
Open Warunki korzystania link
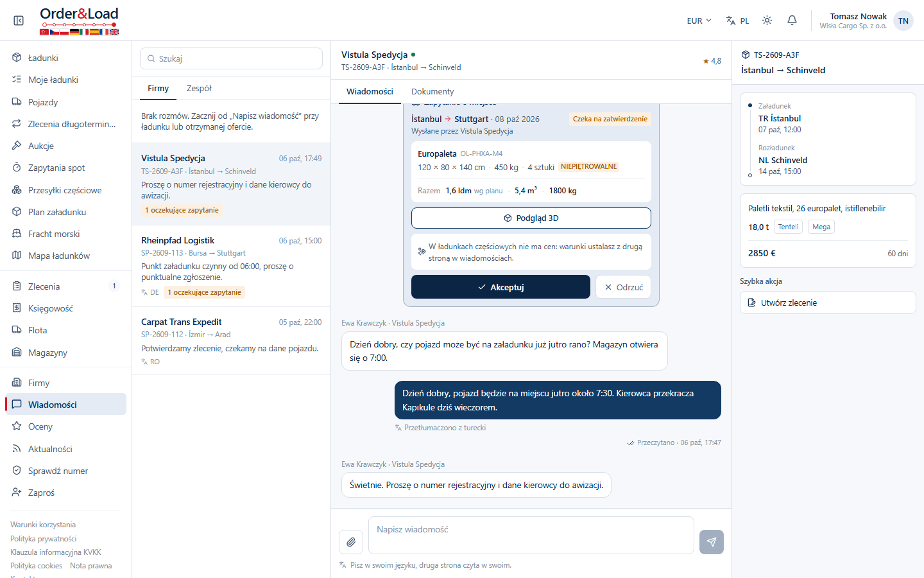click(x=43, y=525)
